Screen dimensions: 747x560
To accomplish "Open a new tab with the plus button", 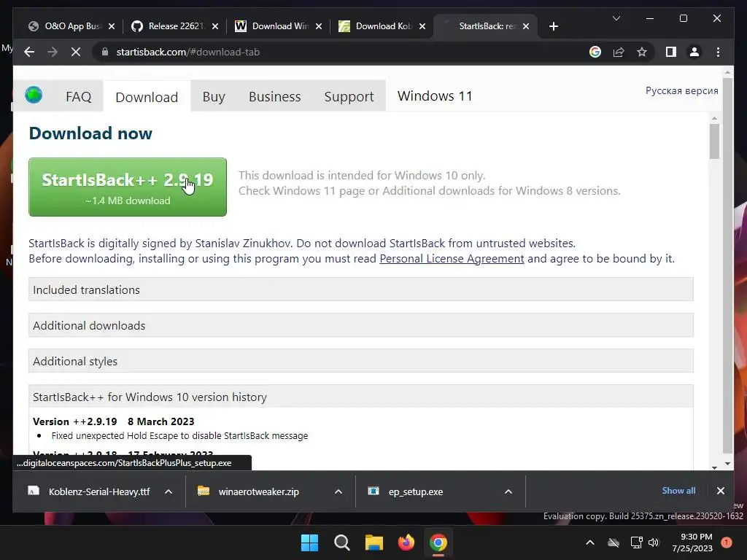I will pos(553,26).
